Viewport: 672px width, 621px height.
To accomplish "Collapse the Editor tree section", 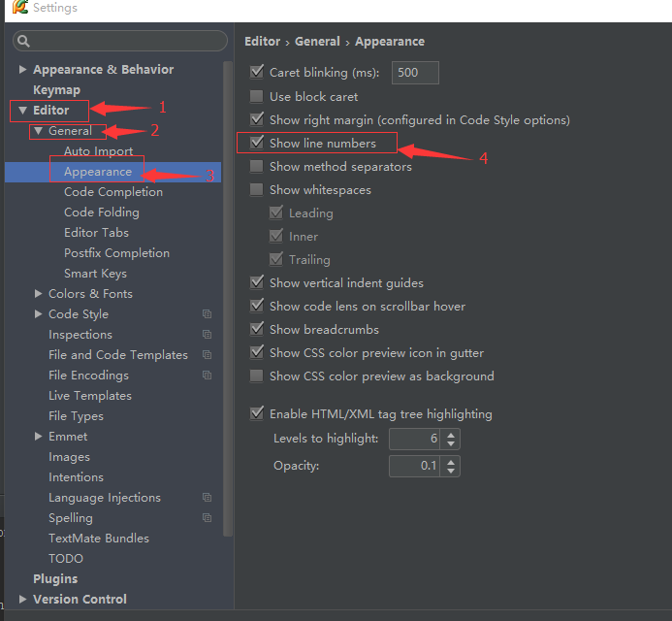I will (22, 111).
